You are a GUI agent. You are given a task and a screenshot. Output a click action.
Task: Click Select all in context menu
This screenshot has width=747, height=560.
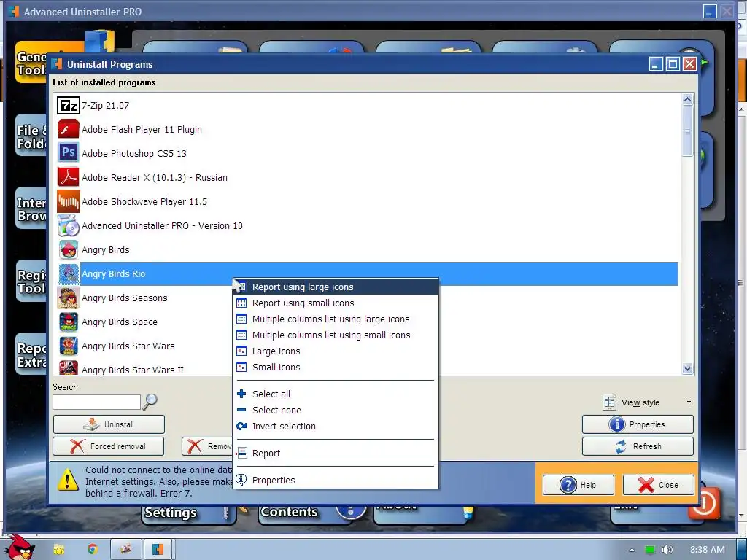pyautogui.click(x=336, y=394)
